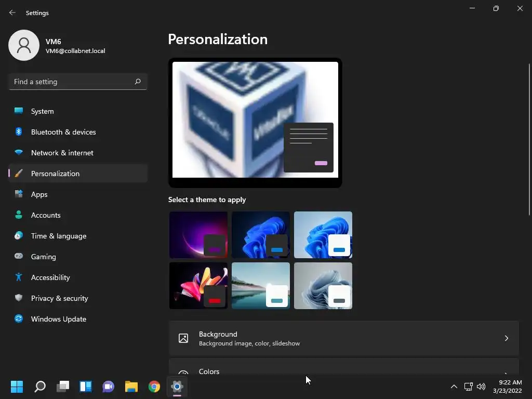Click the Background picture icon
Viewport: 532px width, 399px height.
click(183, 338)
